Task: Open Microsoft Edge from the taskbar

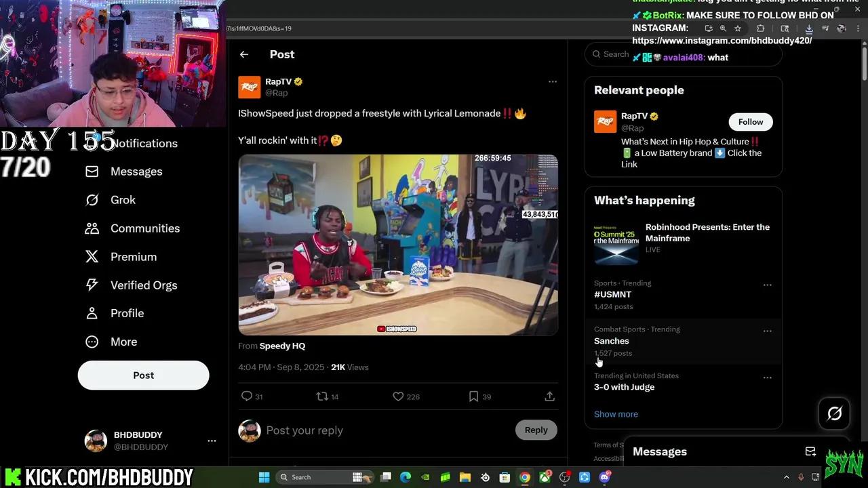Action: tap(406, 477)
